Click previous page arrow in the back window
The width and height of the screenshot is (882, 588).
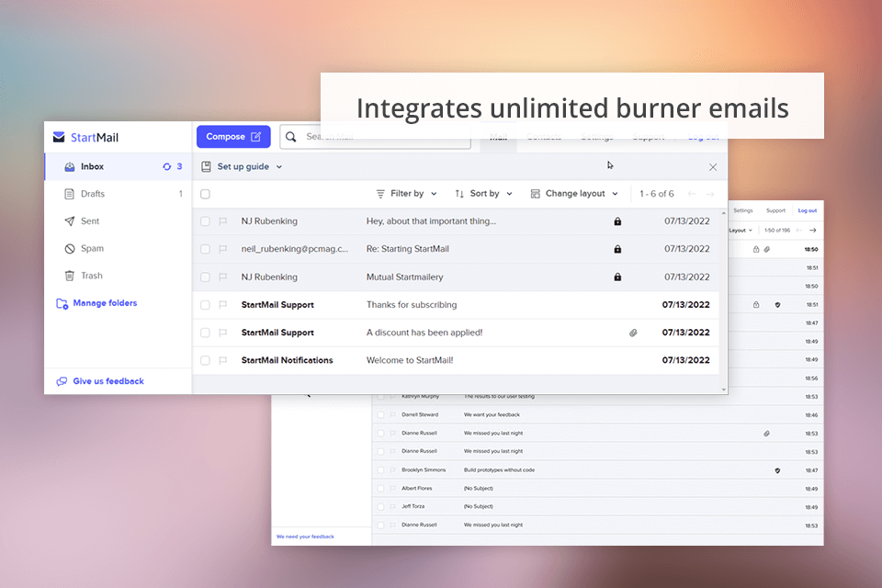point(799,230)
